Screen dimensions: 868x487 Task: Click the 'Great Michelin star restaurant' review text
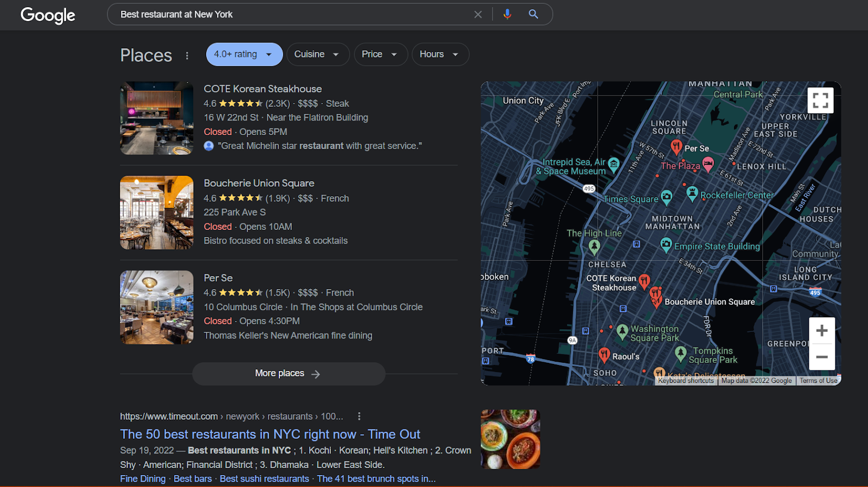tap(320, 146)
